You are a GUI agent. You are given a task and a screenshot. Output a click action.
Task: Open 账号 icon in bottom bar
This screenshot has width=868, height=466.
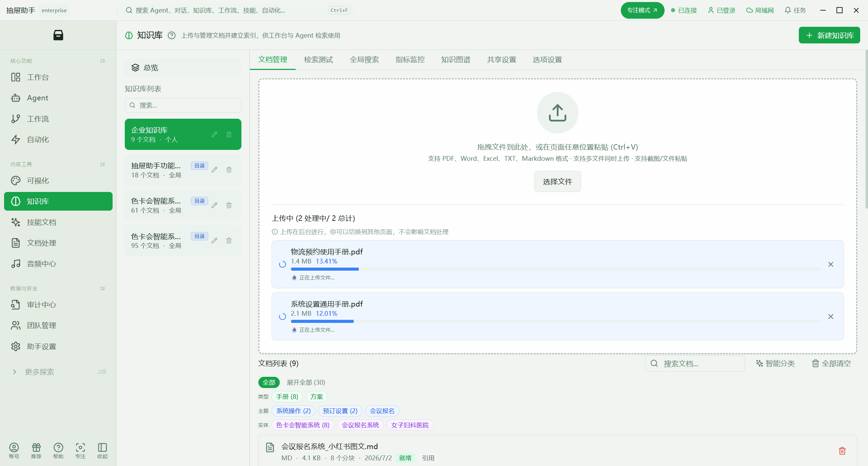14,451
